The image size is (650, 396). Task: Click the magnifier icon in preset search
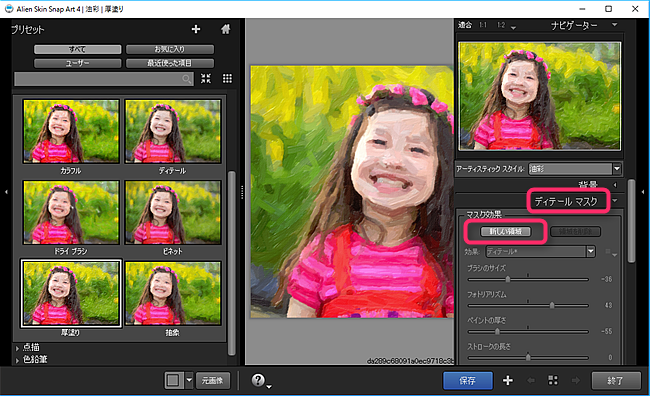coord(187,79)
